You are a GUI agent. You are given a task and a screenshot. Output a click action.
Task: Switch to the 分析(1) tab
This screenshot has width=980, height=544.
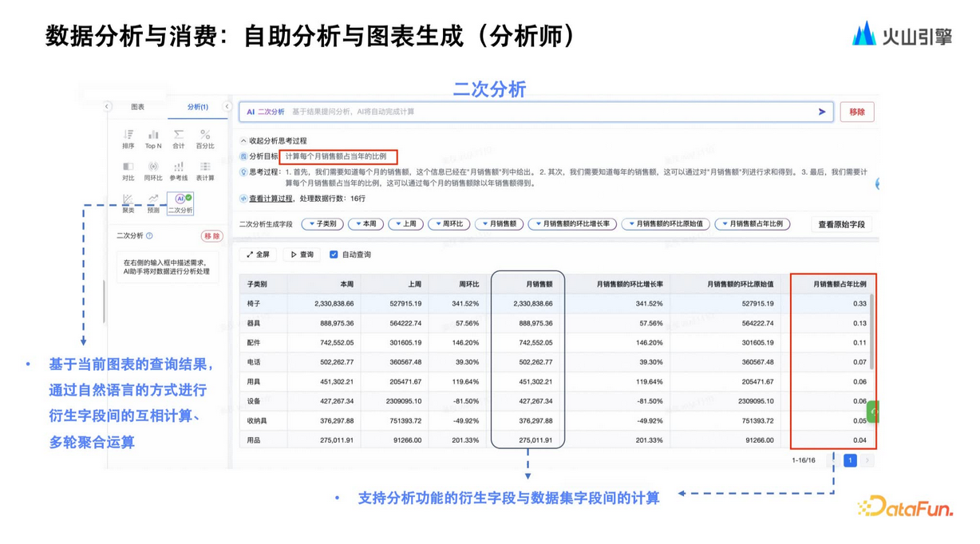click(x=197, y=107)
